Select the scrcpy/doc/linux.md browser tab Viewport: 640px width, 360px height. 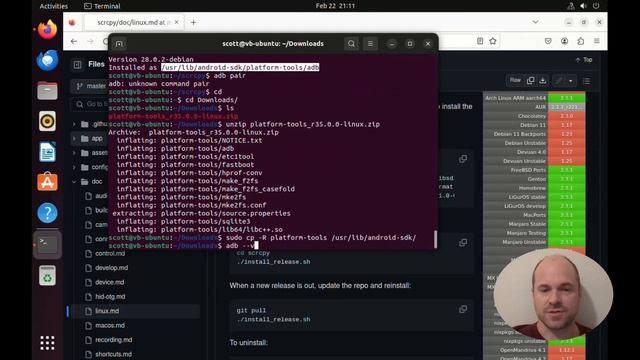coord(134,22)
